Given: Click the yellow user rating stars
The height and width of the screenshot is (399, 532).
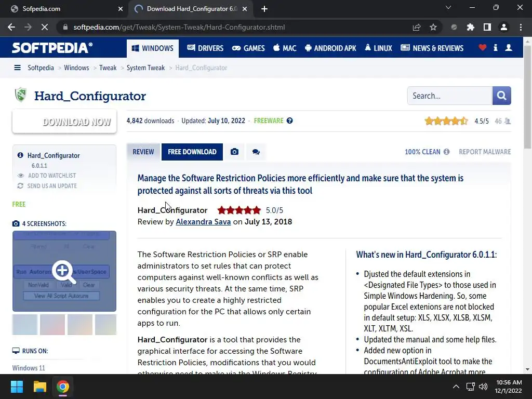Looking at the screenshot, I should [x=446, y=121].
